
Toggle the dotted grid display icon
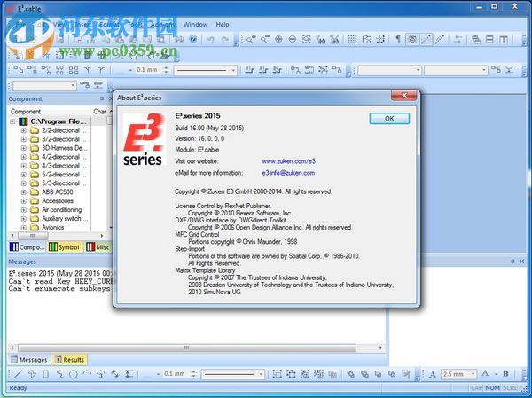352,39
